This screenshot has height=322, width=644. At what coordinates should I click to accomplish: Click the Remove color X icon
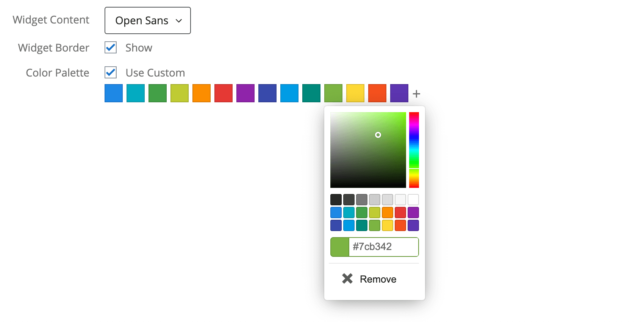click(x=347, y=279)
